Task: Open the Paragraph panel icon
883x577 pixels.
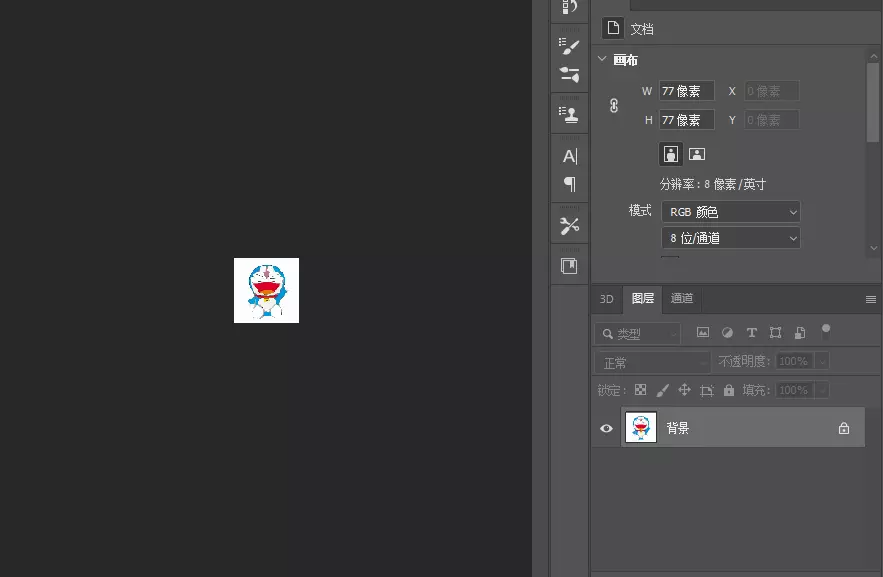Action: (570, 184)
